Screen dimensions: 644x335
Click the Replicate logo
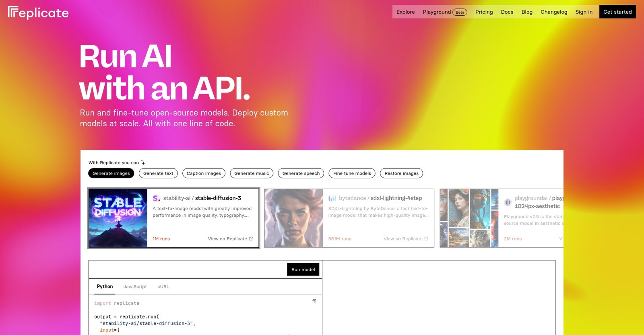click(x=38, y=12)
